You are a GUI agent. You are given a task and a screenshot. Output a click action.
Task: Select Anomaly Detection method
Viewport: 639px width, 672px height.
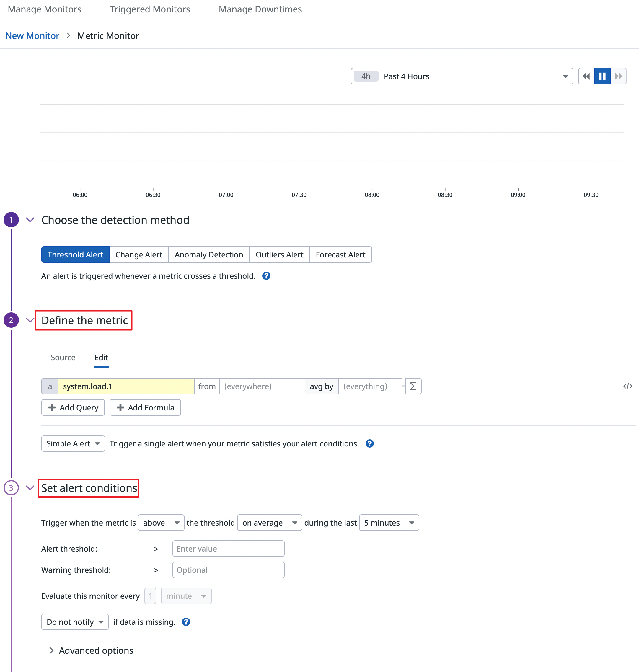(209, 255)
